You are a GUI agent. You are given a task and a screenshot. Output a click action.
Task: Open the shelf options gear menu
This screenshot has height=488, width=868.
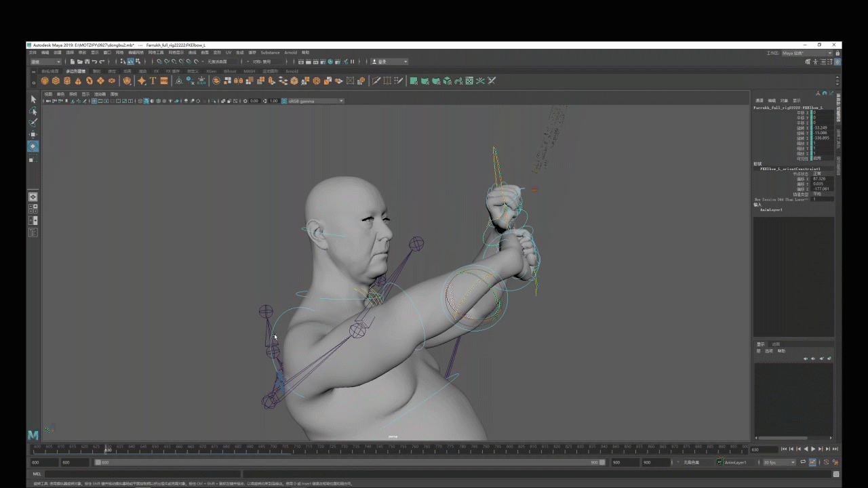[33, 83]
